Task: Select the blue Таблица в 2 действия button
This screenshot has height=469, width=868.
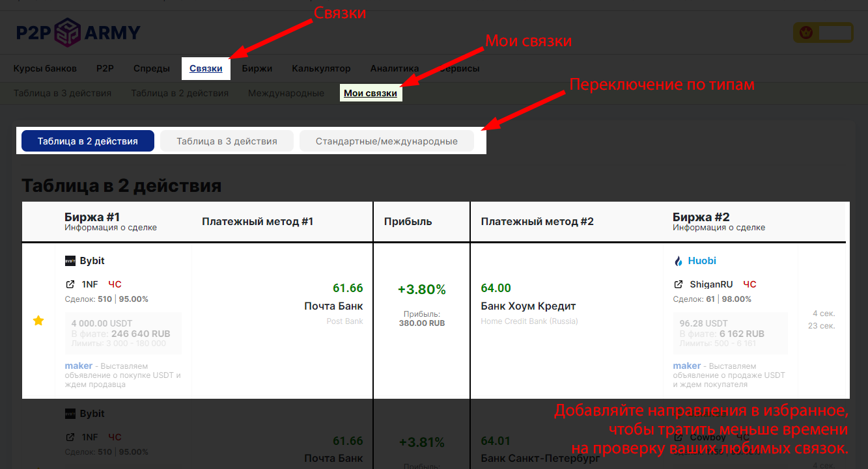Action: pos(88,141)
